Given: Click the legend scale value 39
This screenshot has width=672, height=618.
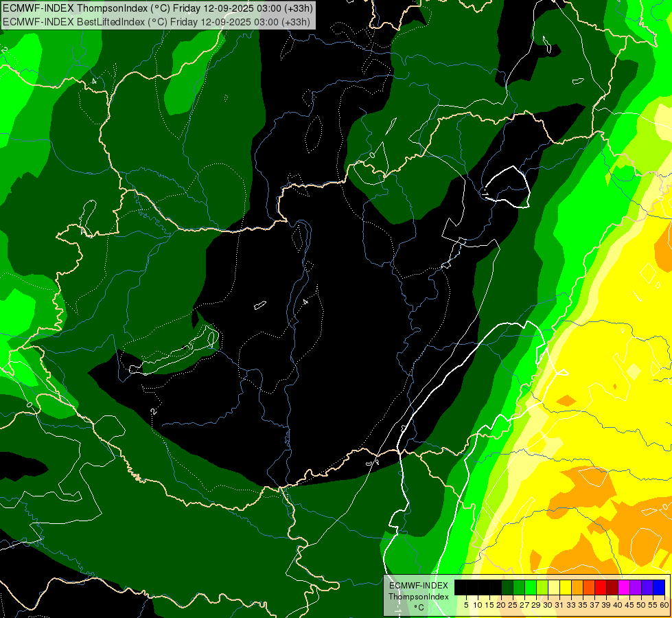Looking at the screenshot, I should (606, 605).
